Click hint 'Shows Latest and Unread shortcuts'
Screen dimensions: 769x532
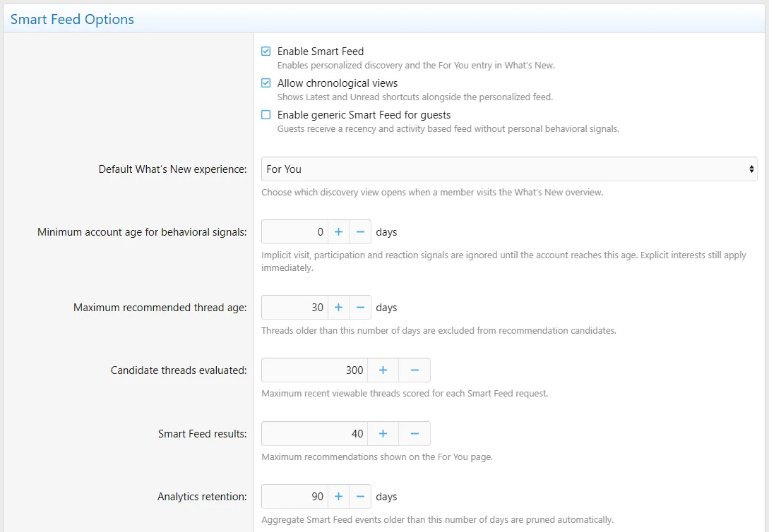(415, 97)
